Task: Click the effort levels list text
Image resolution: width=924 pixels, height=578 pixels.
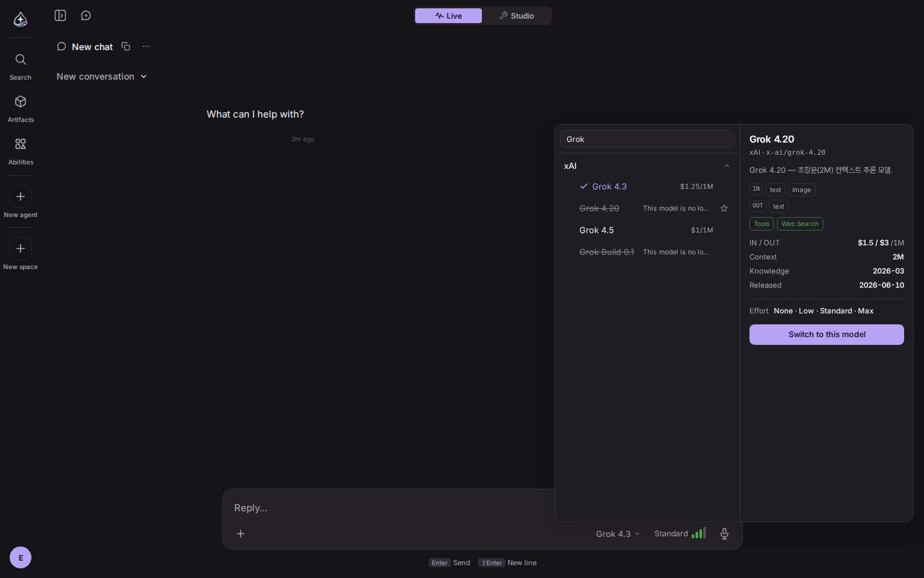Action: tap(823, 311)
